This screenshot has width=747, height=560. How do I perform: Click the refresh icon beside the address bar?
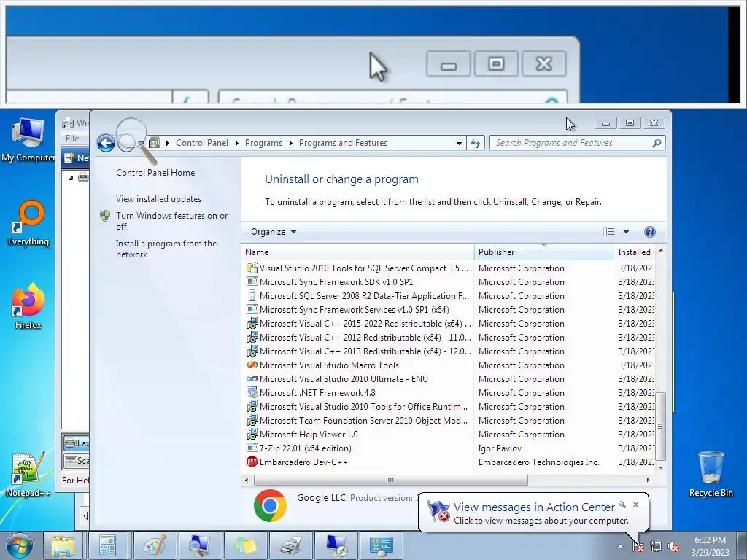[476, 144]
